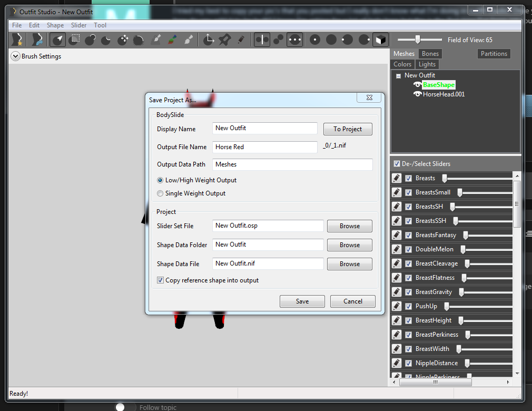The width and height of the screenshot is (532, 411).
Task: Switch to front view circle icon
Action: (315, 40)
